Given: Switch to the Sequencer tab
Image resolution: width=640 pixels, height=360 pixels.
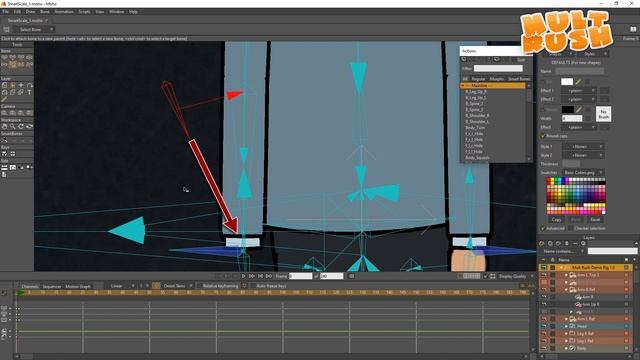Looking at the screenshot, I should (52, 287).
